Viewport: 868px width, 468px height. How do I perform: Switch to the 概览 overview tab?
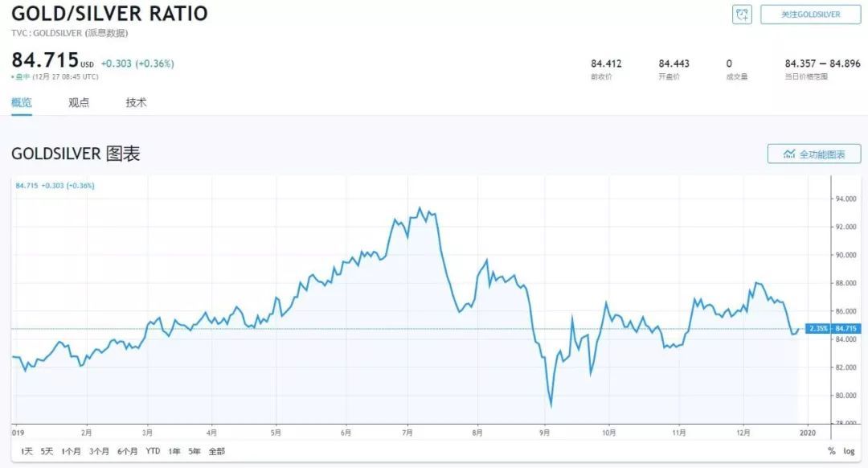point(22,103)
